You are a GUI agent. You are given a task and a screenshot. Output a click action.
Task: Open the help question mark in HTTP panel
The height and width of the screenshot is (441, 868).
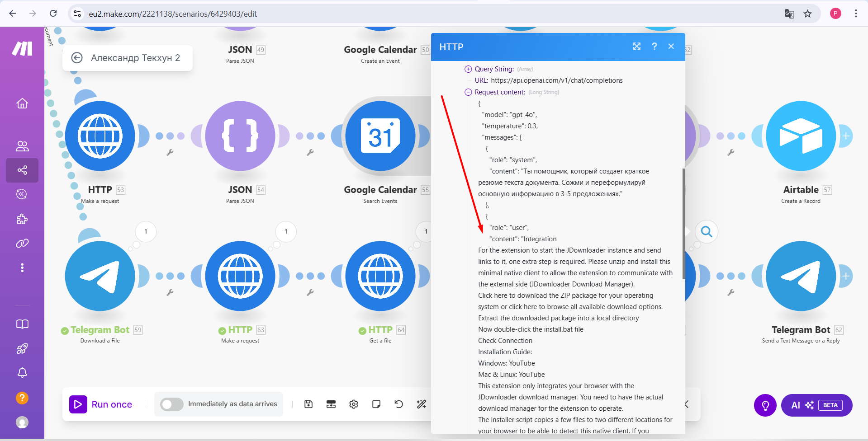(654, 47)
